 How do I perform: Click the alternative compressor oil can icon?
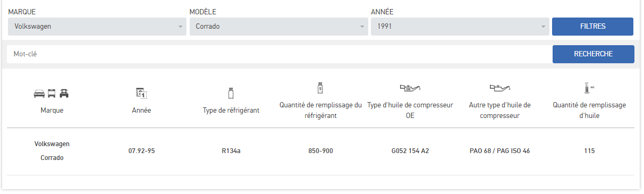click(499, 88)
